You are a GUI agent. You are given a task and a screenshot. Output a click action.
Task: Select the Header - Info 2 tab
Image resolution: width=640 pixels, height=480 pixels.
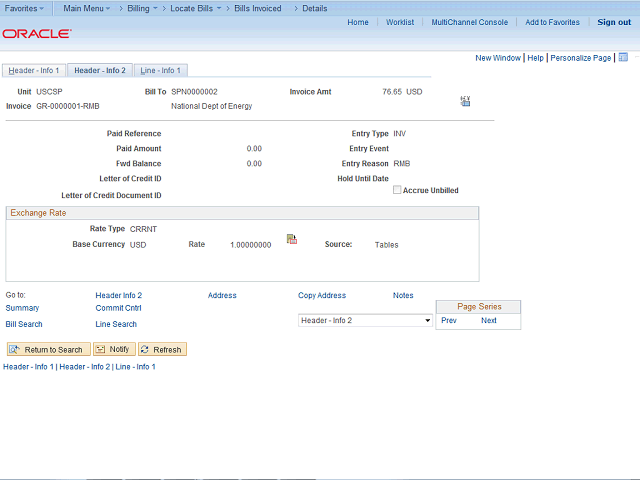click(x=100, y=70)
